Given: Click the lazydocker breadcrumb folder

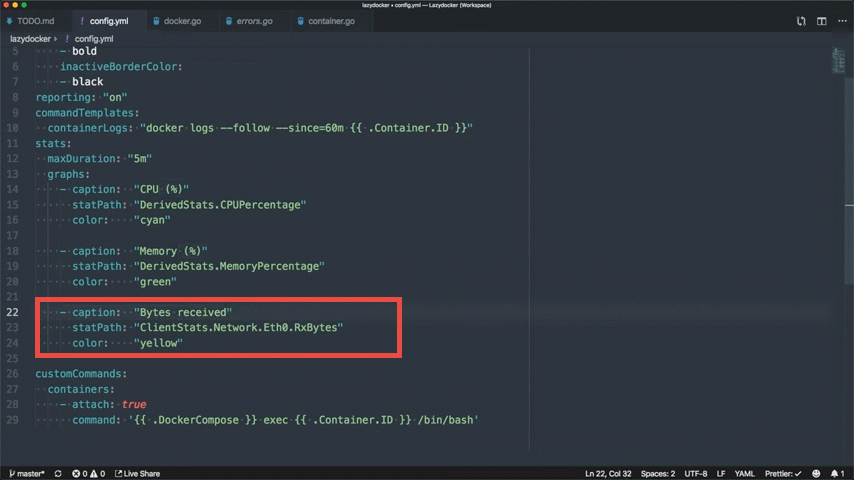Looking at the screenshot, I should (30, 38).
